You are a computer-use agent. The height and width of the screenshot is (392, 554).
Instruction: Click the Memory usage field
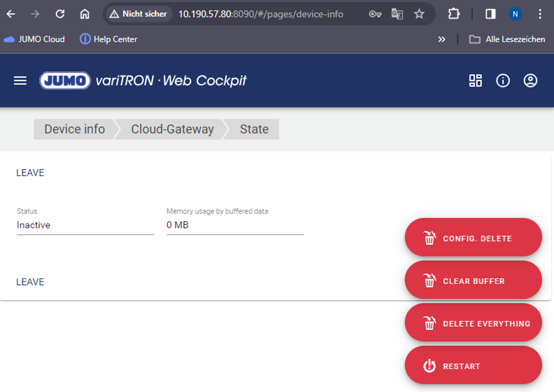point(234,225)
